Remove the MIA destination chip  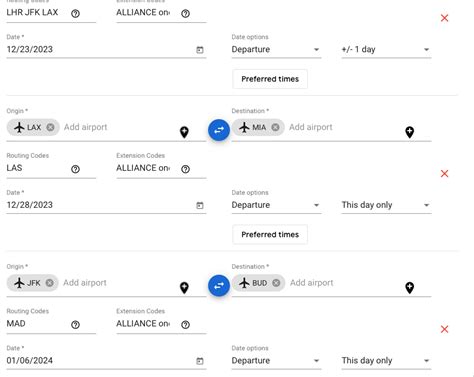point(275,127)
